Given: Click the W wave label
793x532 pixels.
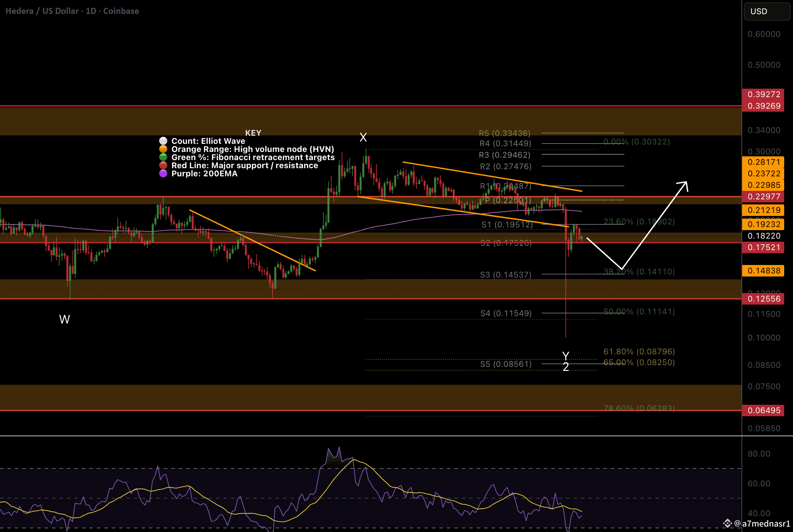Looking at the screenshot, I should point(64,319).
